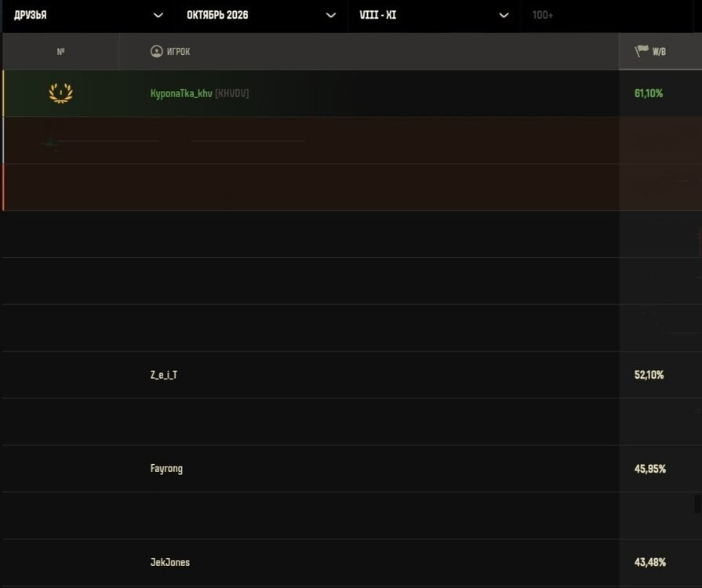702x588 pixels.
Task: Select player Fayrong
Action: tap(166, 469)
